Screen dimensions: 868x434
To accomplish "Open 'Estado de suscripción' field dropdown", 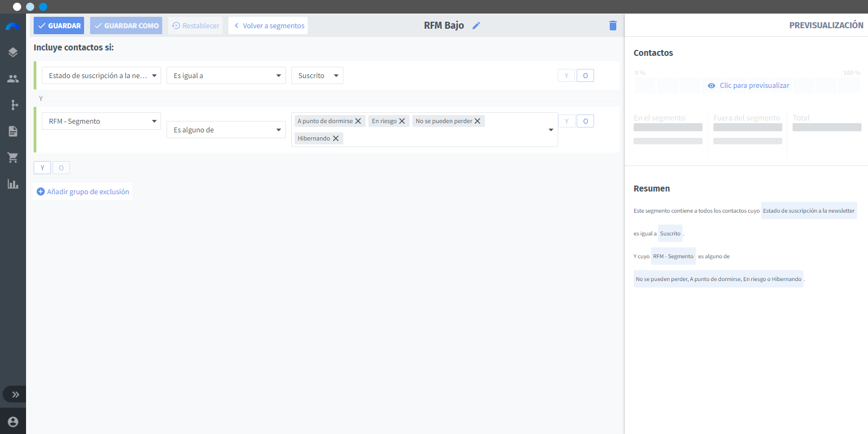I will pyautogui.click(x=101, y=75).
